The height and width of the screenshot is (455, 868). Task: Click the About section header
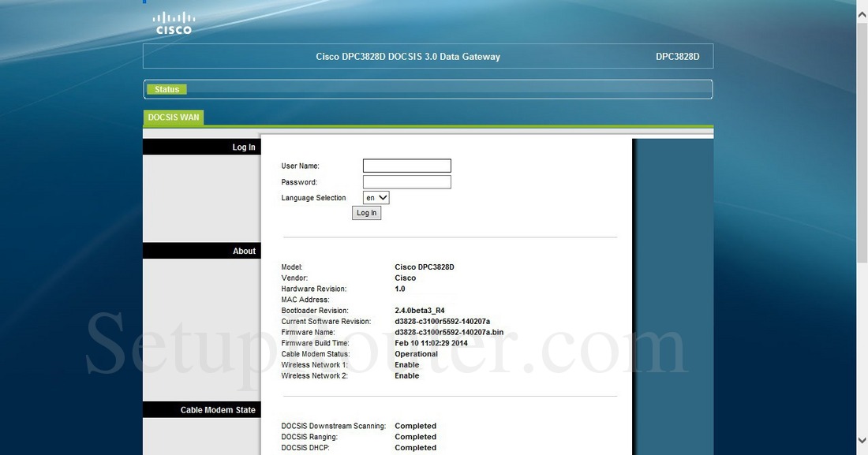pos(201,251)
